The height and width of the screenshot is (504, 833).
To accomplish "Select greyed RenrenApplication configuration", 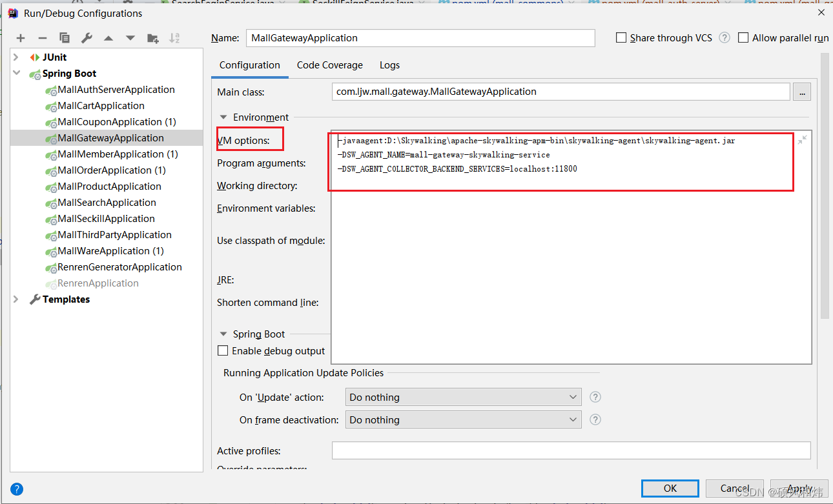I will 98,283.
